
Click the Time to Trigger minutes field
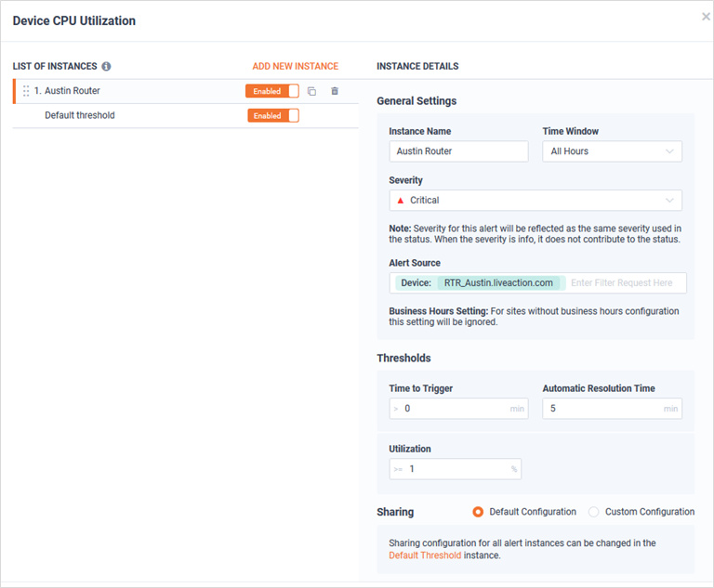pos(458,409)
